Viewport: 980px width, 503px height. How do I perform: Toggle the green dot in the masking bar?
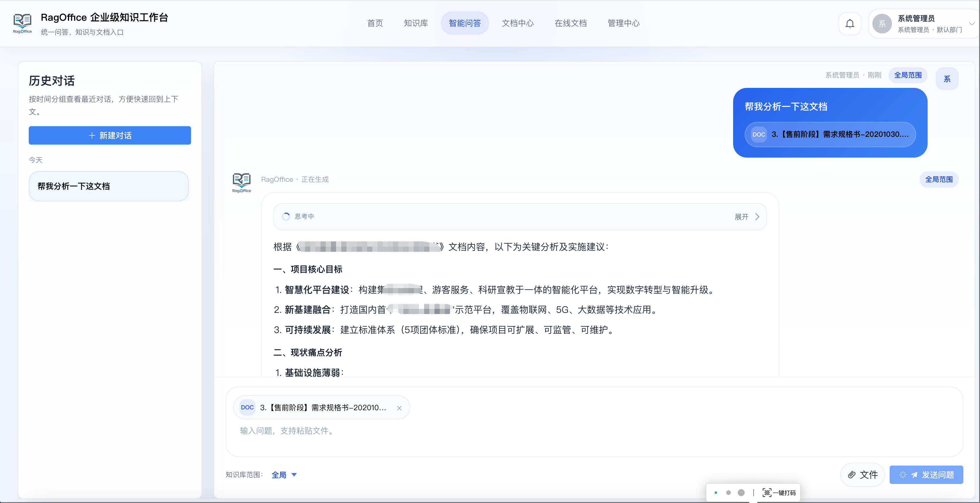point(716,492)
